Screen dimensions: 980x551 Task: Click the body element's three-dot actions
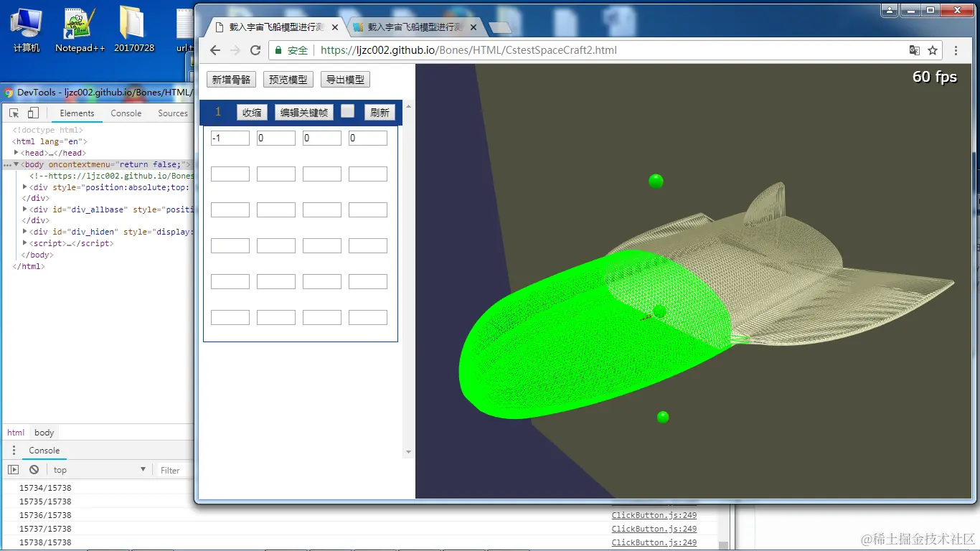tap(7, 165)
